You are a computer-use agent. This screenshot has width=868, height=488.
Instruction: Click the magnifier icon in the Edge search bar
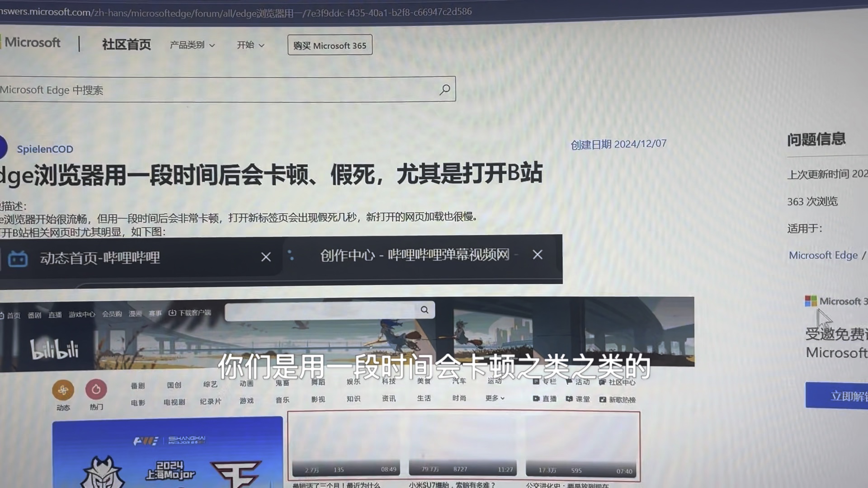(444, 90)
